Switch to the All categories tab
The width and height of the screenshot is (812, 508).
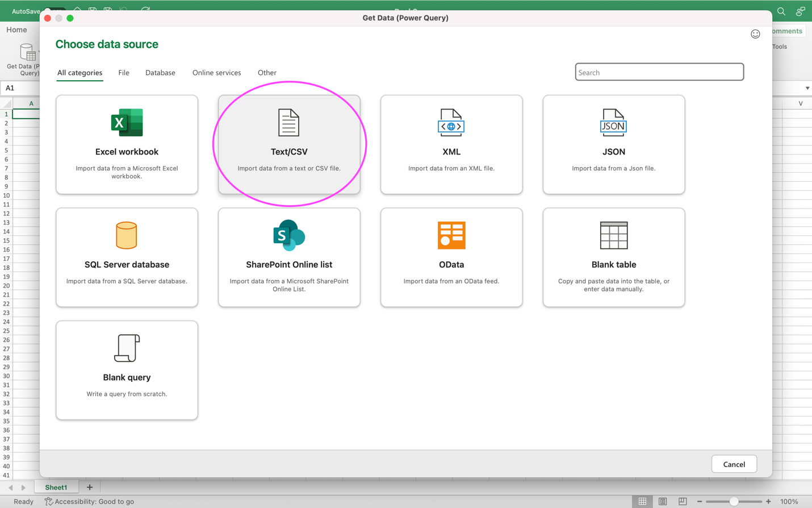80,73
